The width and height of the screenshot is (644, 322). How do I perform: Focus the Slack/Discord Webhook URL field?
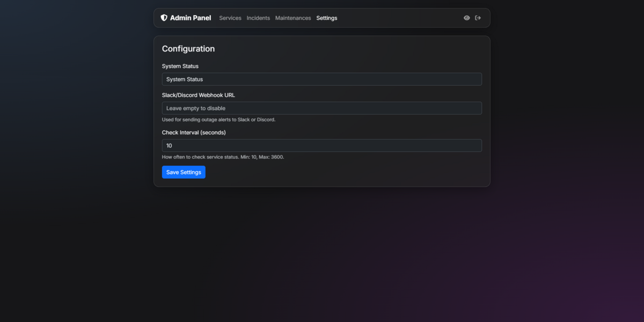coord(322,108)
